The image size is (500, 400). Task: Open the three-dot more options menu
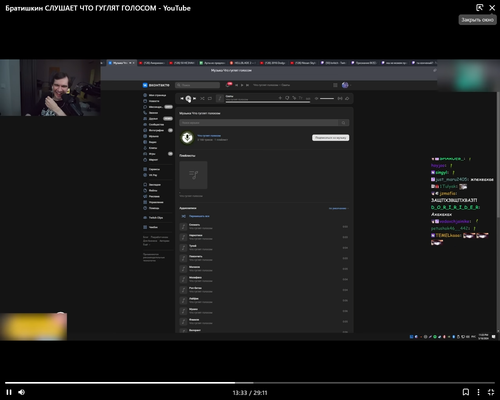point(478,392)
